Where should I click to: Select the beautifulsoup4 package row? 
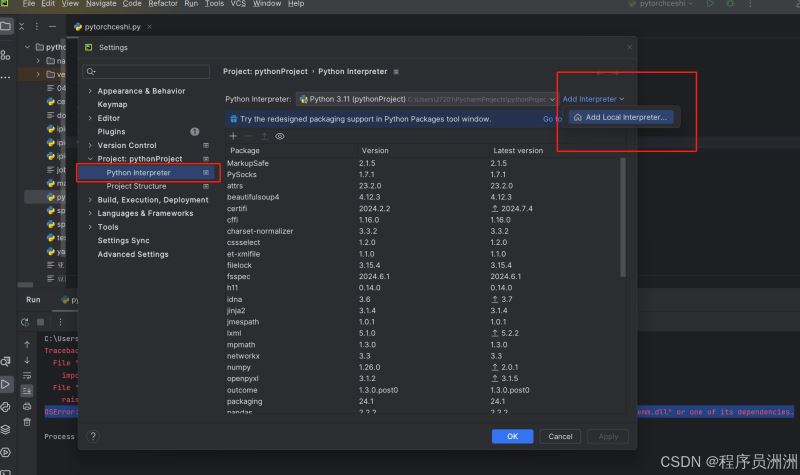422,197
